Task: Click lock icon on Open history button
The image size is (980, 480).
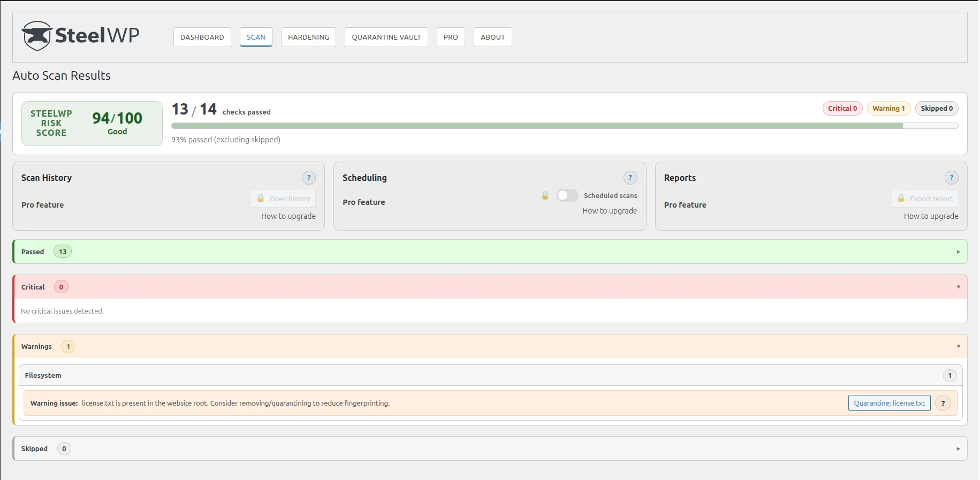Action: coord(261,199)
